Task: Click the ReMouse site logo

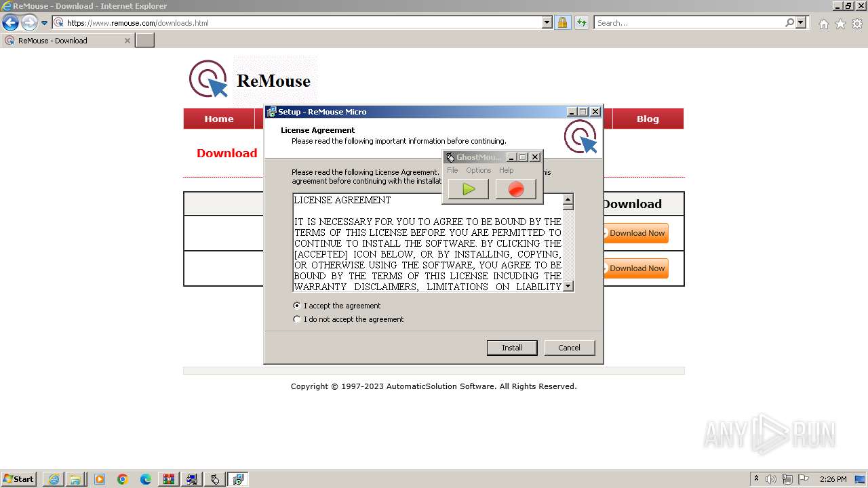Action: coord(250,79)
